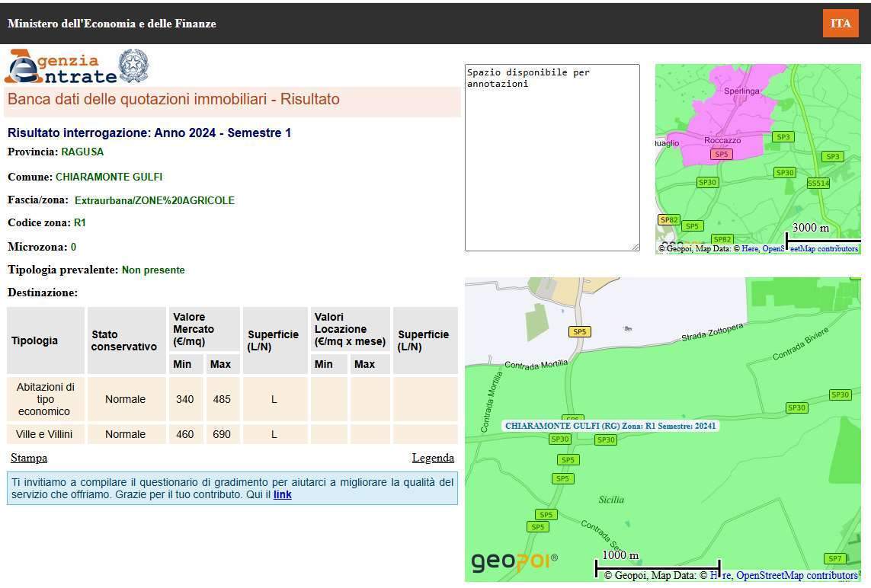This screenshot has height=588, width=871.
Task: Open the Stampa print link
Action: point(29,458)
